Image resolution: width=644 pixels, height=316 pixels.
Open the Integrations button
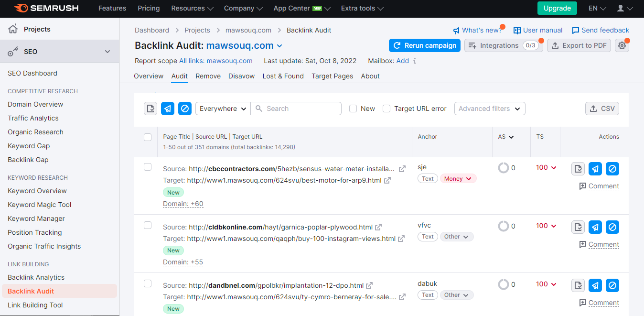pos(504,45)
